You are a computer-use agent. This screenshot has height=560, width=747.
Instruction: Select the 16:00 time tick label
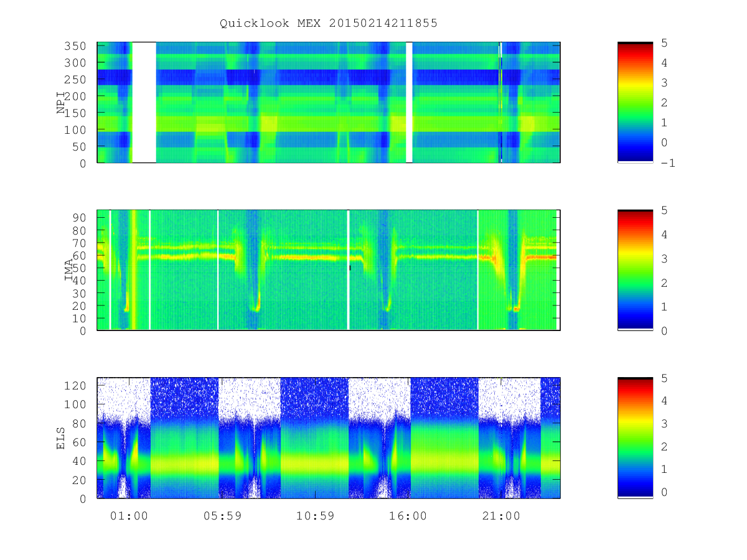408,516
